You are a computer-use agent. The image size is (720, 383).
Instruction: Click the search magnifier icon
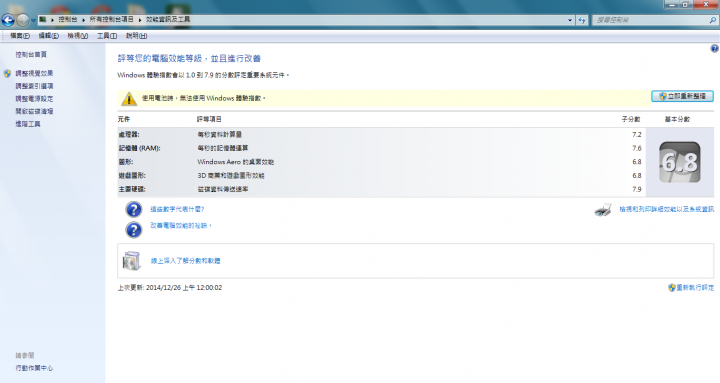click(x=713, y=20)
